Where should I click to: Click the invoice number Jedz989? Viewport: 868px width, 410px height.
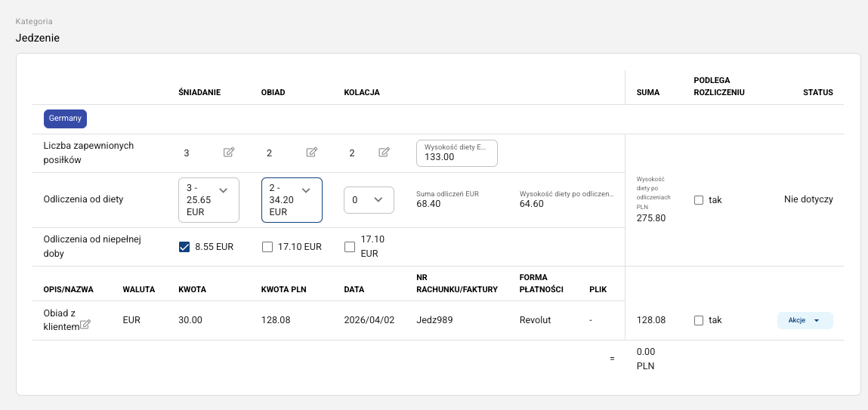pos(434,320)
